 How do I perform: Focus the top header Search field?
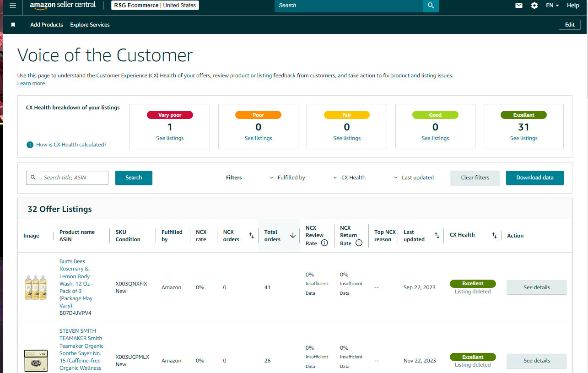click(349, 5)
